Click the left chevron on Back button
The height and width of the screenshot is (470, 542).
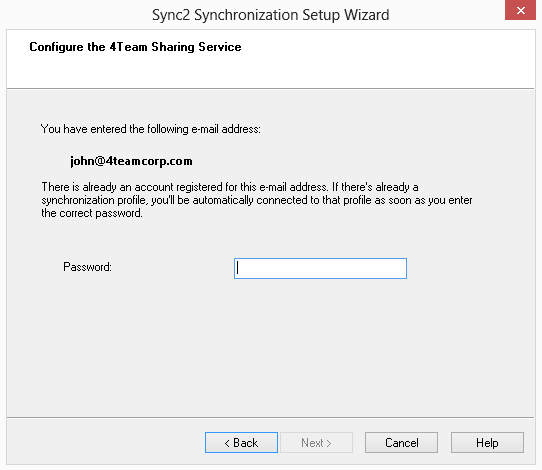point(227,443)
